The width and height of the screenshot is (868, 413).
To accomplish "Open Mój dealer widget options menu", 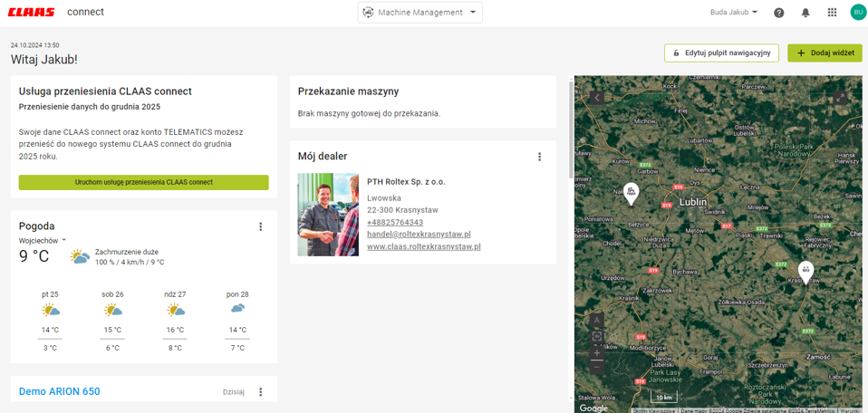I will (539, 157).
